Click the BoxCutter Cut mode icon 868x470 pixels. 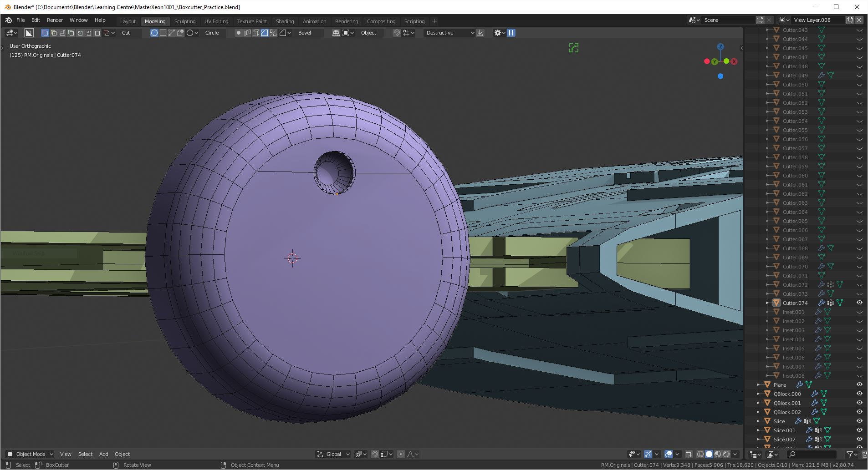tap(45, 33)
